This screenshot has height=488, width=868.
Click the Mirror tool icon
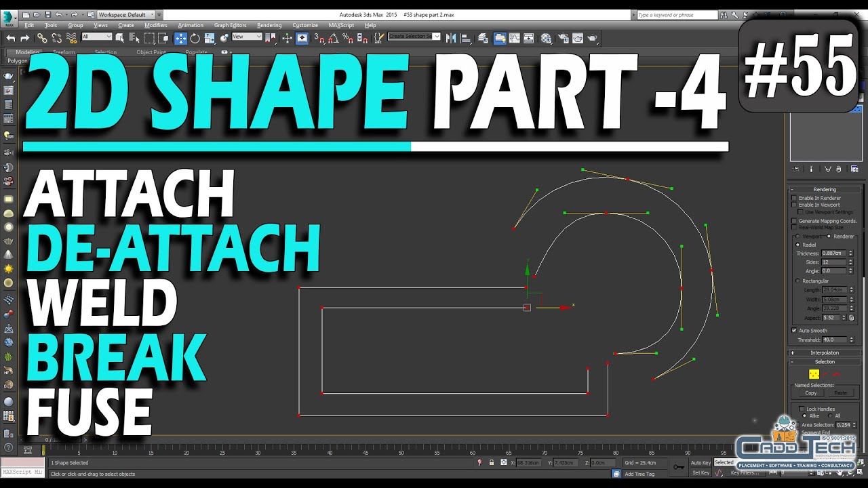[x=451, y=38]
